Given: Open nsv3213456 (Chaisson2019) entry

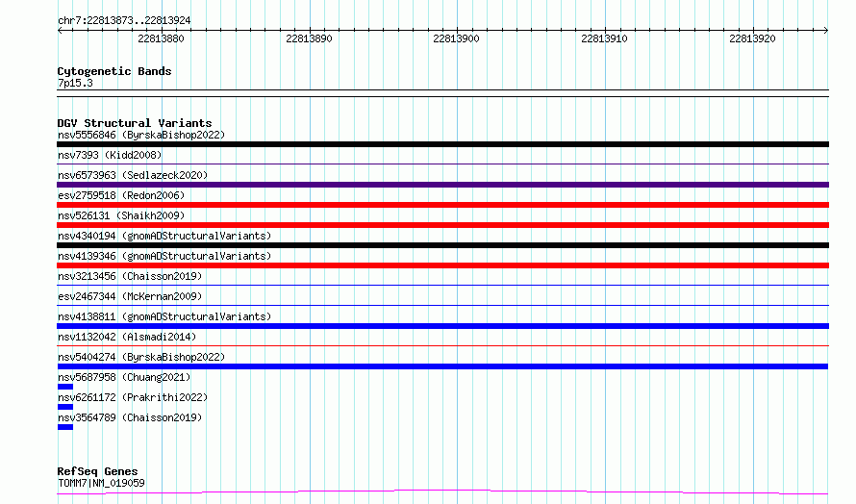Looking at the screenshot, I should pyautogui.click(x=130, y=276).
